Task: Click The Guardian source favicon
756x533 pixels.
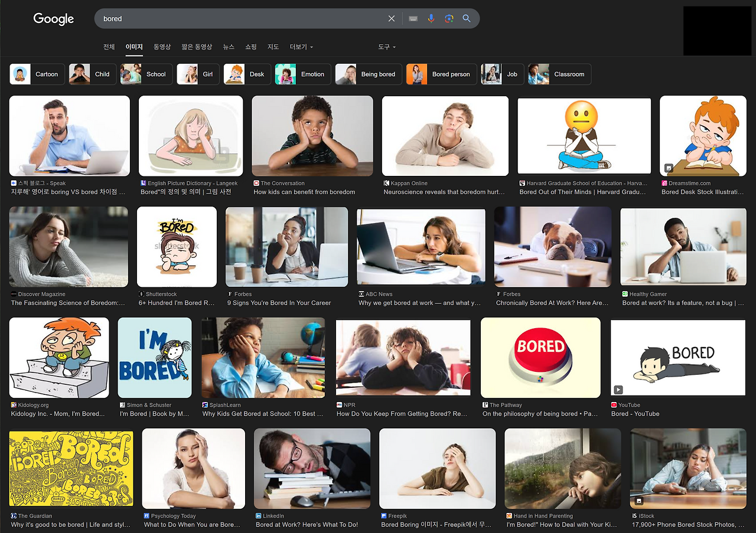Action: [14, 516]
